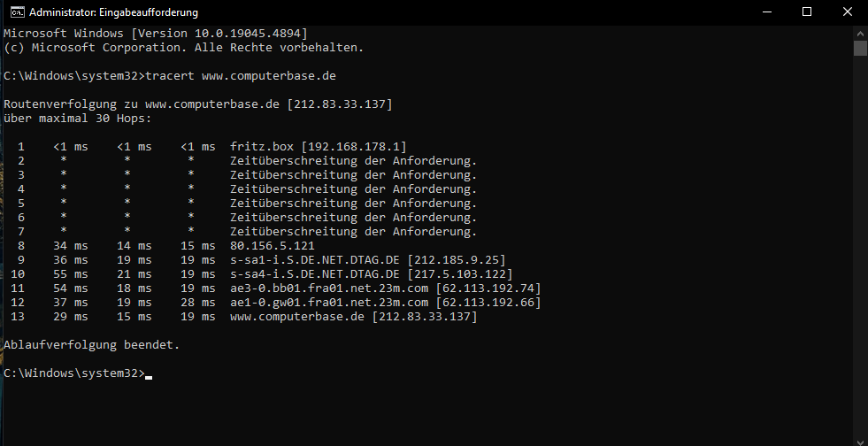Image resolution: width=868 pixels, height=446 pixels.
Task: Click the hop 2 'Zeitüberschreitung der Anforderung' line
Action: pyautogui.click(x=247, y=161)
